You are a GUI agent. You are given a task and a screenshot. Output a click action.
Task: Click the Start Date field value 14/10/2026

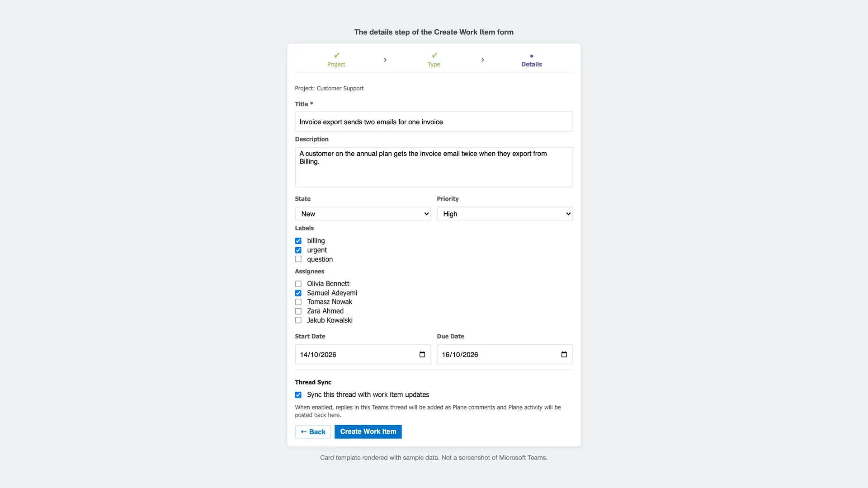click(318, 355)
